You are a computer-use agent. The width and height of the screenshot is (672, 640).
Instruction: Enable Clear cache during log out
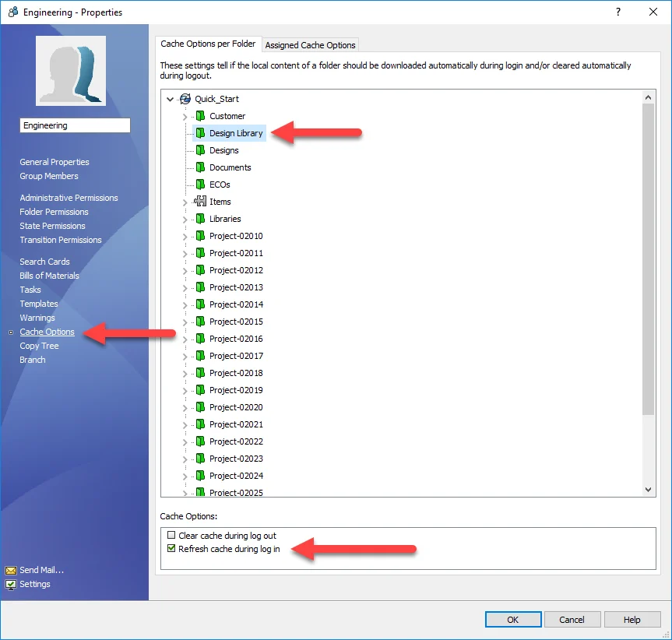point(171,535)
